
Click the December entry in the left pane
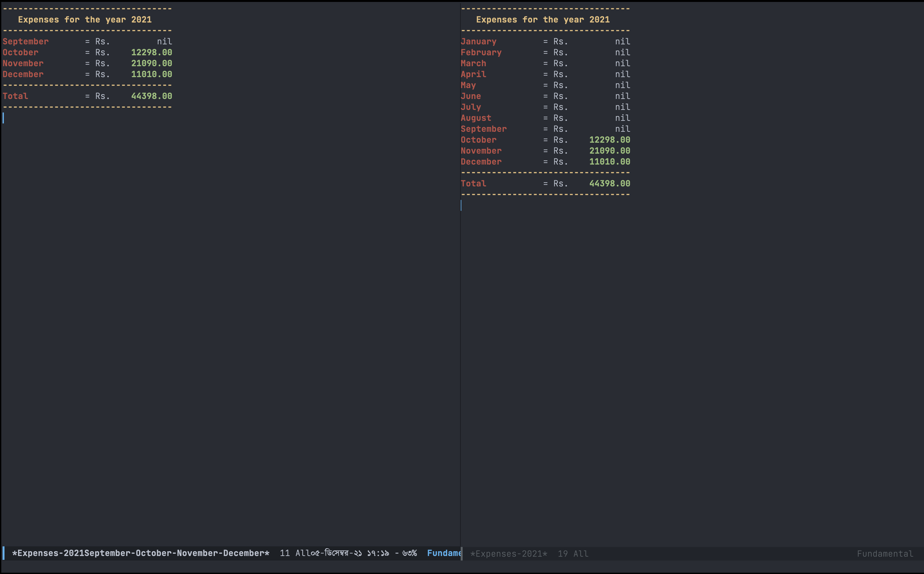point(23,75)
